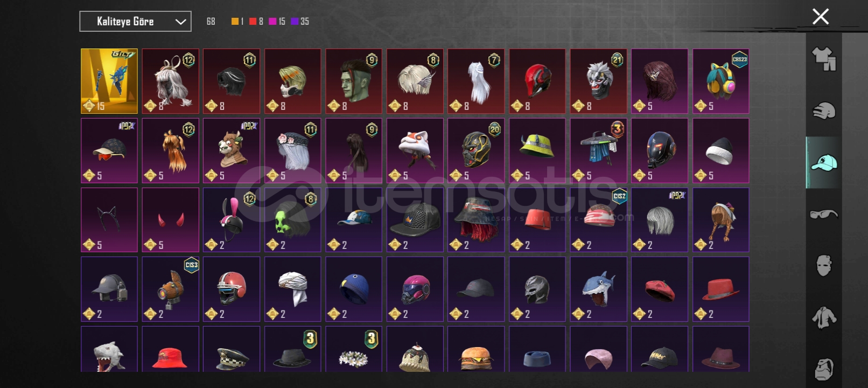
Task: Select the jacket category icon
Action: coord(824,317)
